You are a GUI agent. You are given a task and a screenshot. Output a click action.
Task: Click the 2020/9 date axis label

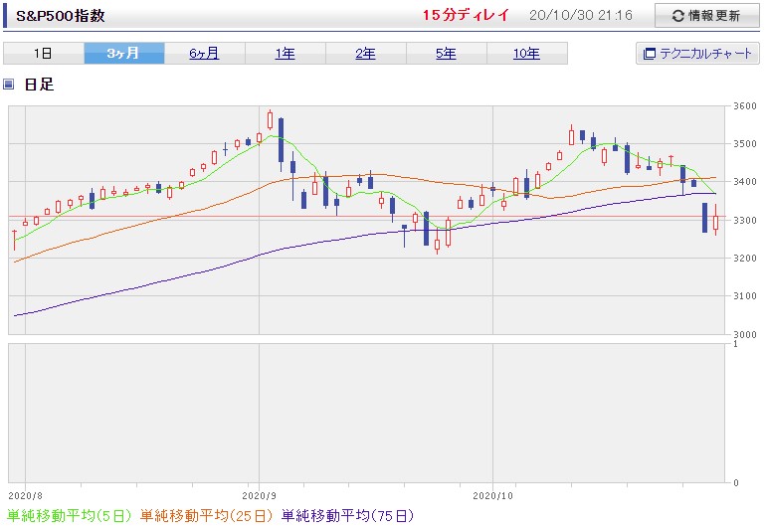(259, 496)
